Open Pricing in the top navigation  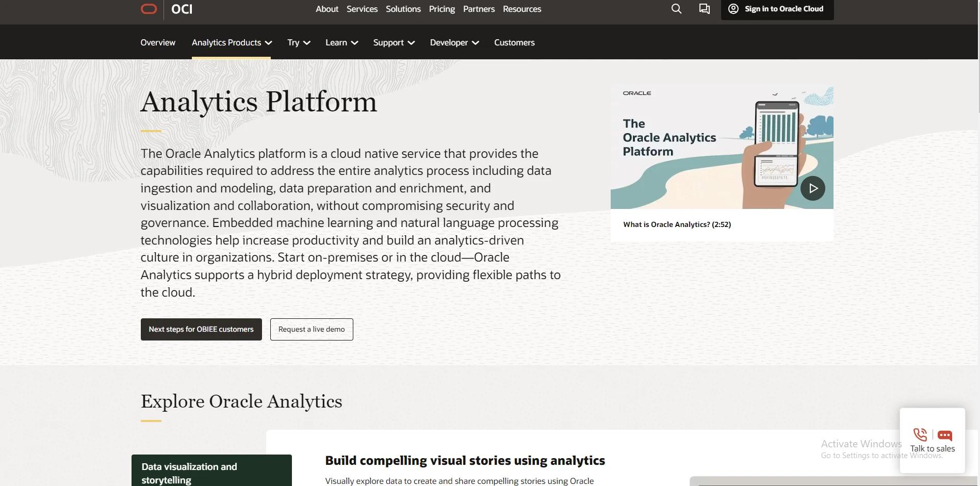442,9
